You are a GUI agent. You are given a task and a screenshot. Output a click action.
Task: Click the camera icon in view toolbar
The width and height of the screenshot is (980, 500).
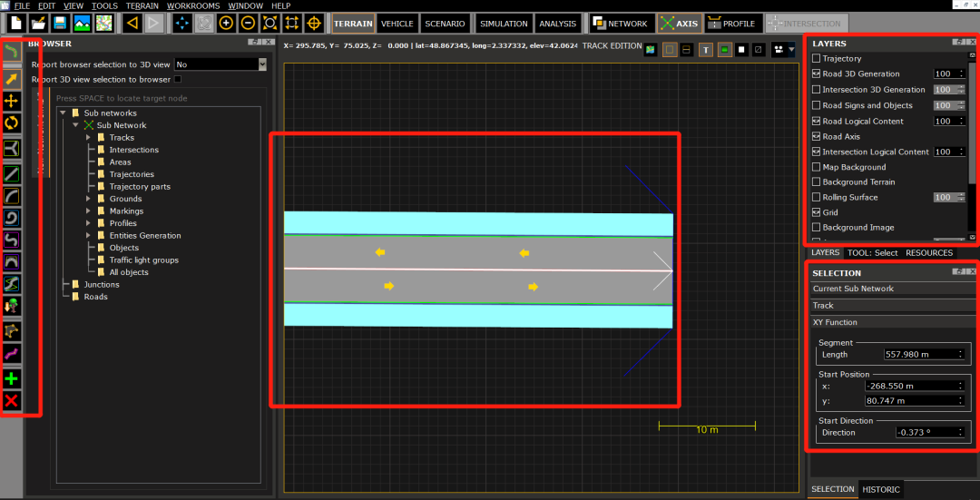point(779,50)
